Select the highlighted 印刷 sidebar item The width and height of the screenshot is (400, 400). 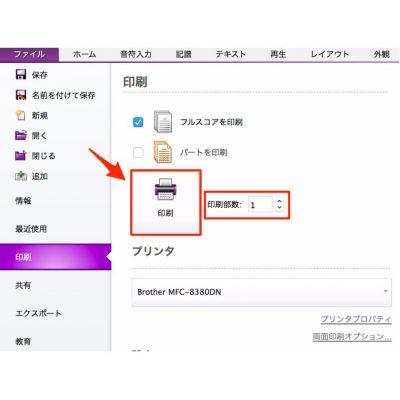pyautogui.click(x=55, y=257)
